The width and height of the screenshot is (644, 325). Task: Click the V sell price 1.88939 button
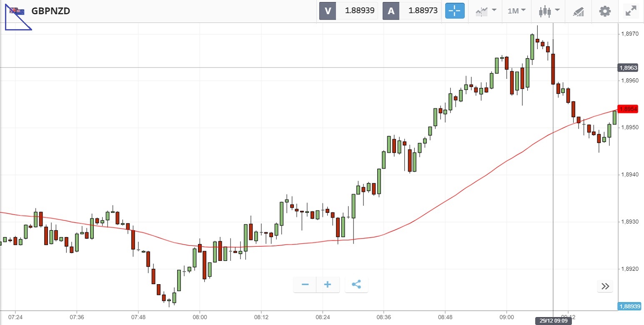point(348,11)
